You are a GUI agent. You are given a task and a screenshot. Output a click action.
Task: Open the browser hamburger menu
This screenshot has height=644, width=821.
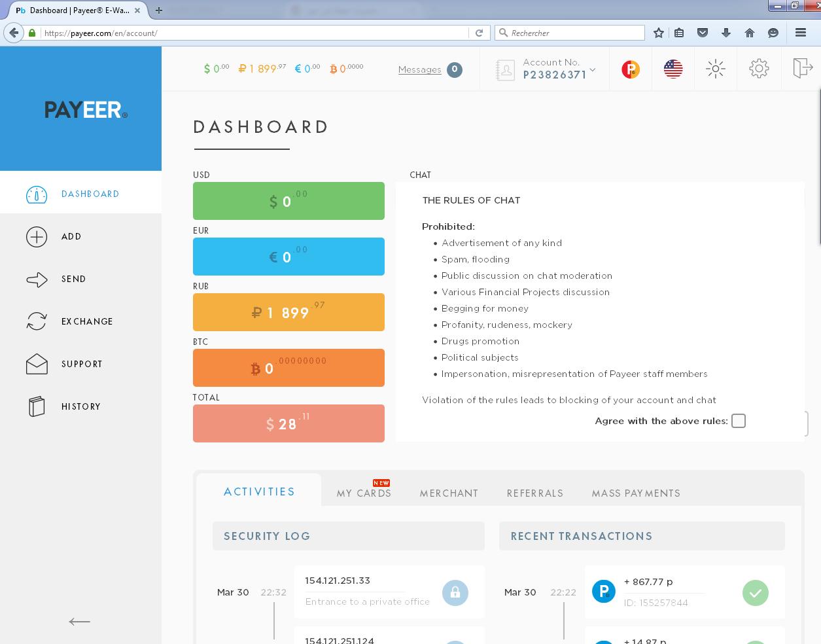[801, 33]
